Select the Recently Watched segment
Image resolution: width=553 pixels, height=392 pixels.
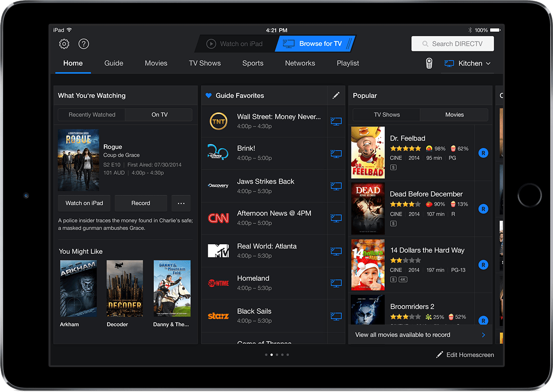[92, 115]
